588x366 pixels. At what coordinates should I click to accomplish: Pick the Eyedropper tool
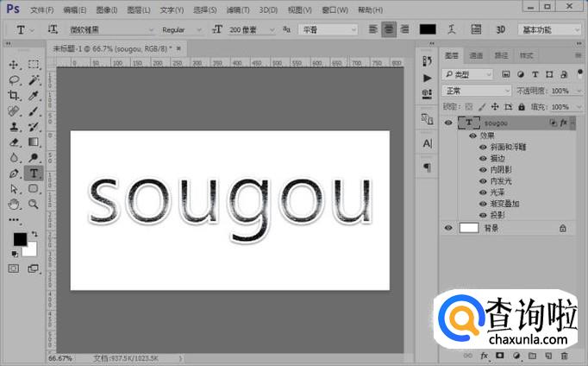34,96
